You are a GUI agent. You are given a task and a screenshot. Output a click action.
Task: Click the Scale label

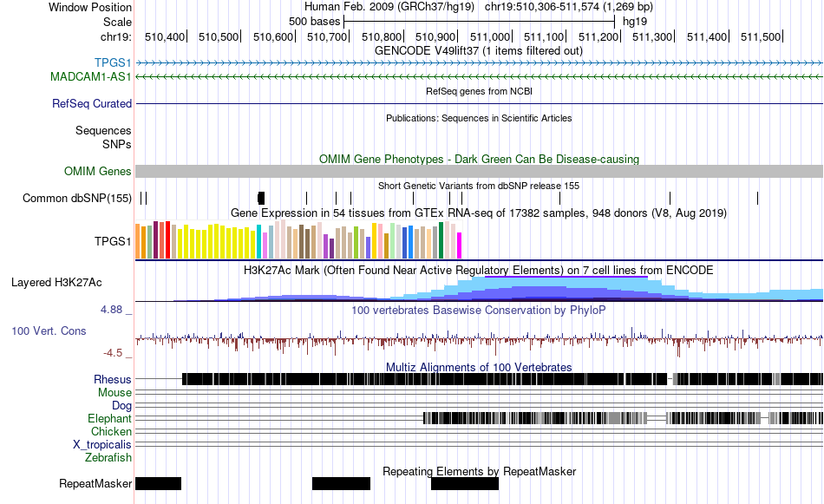pos(117,22)
